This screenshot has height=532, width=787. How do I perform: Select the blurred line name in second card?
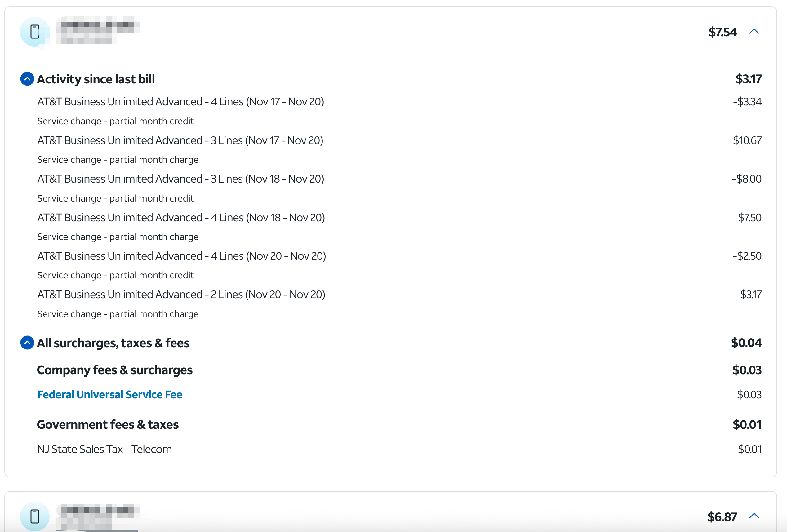98,515
